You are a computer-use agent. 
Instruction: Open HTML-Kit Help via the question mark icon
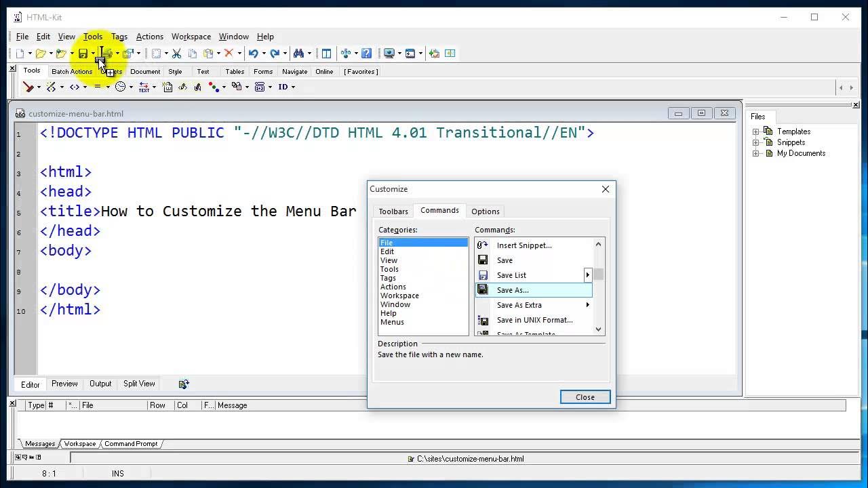367,53
